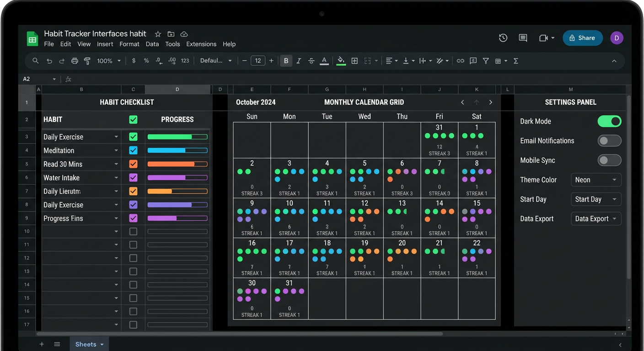Turn off the Dark Mode toggle
This screenshot has width=644, height=351.
click(609, 121)
